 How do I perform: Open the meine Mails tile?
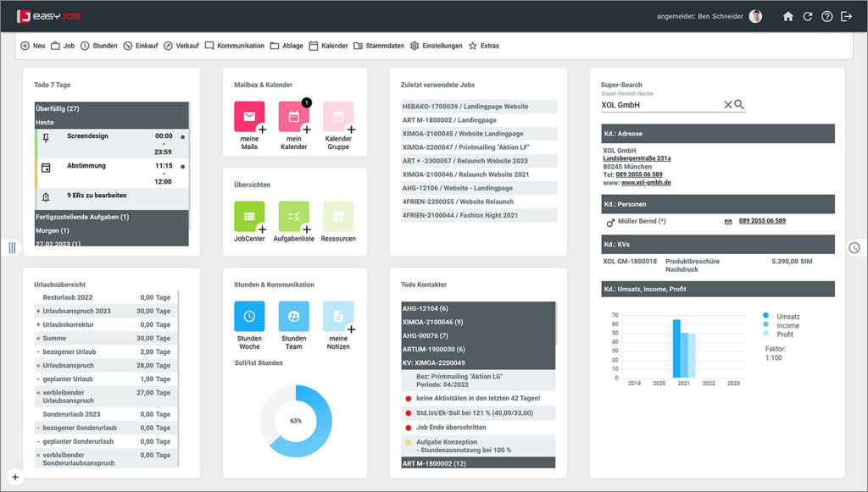tap(249, 117)
